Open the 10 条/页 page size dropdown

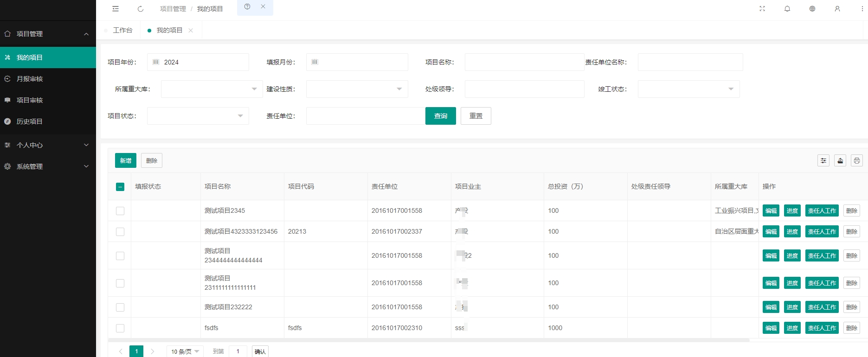185,351
